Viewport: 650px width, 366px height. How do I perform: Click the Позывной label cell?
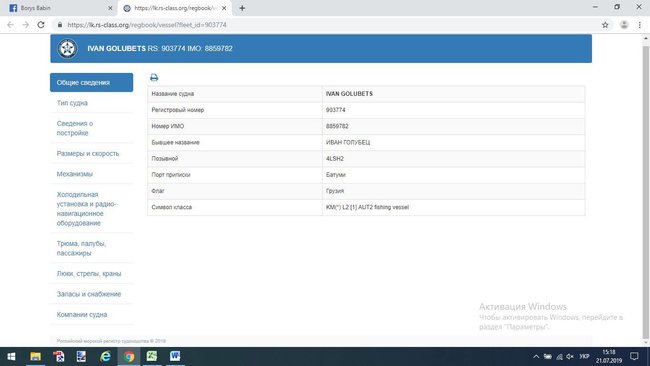[235, 158]
